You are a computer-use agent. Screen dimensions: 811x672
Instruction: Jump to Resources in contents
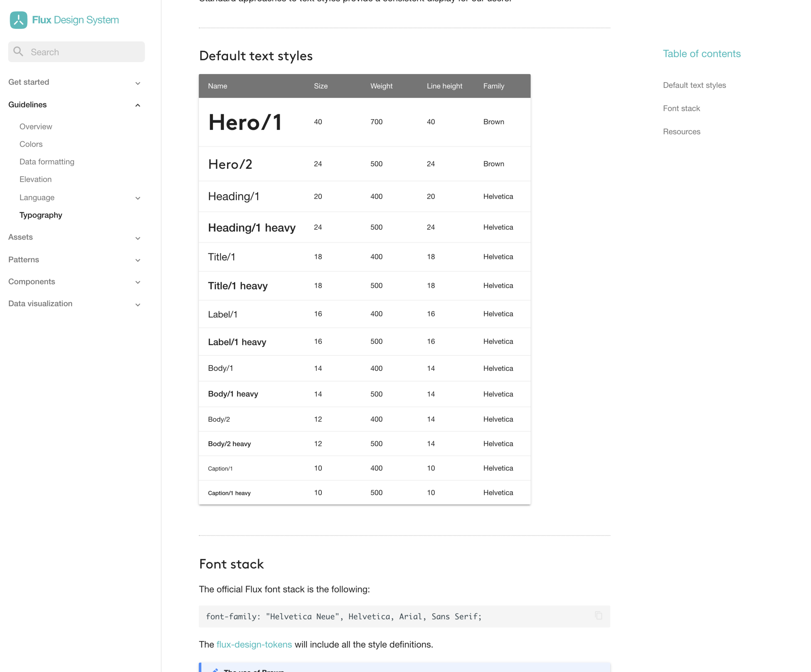click(x=681, y=131)
